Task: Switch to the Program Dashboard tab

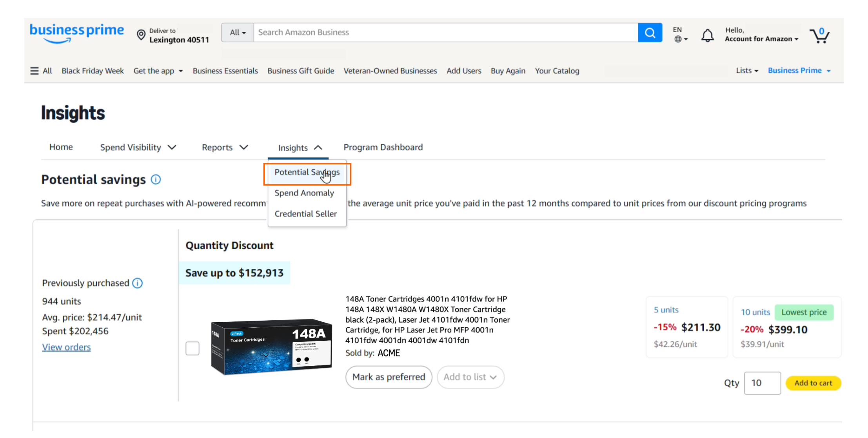Action: coord(383,147)
